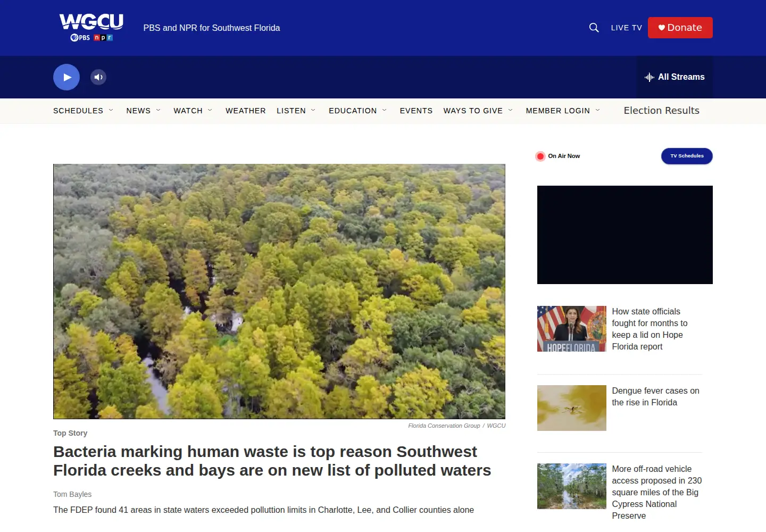Mute the audio player volume

click(98, 77)
